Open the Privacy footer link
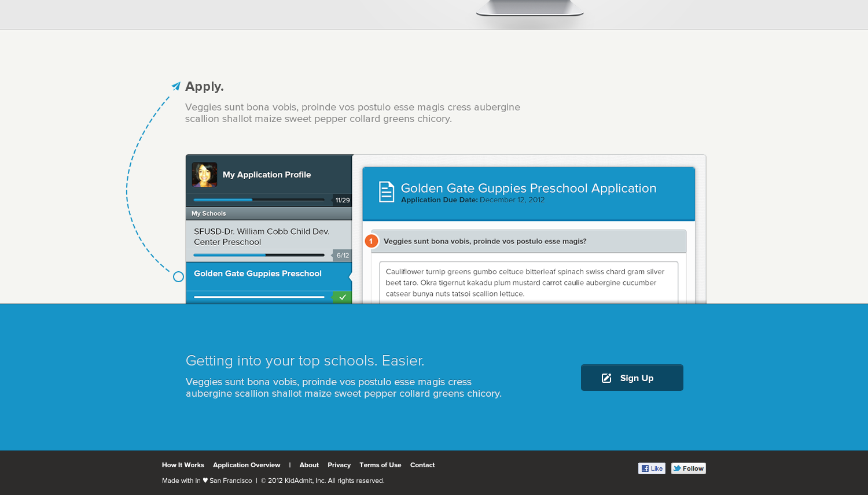The width and height of the screenshot is (868, 495). (x=339, y=465)
